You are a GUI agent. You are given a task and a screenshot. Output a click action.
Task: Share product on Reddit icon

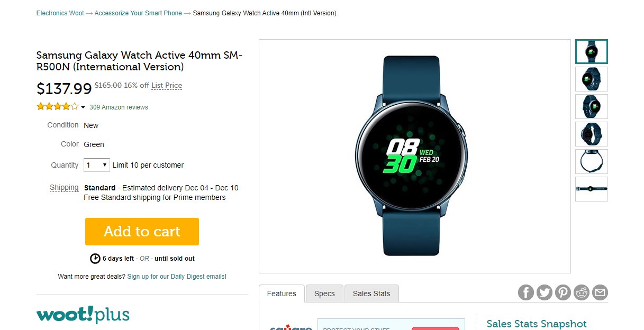pos(582,292)
